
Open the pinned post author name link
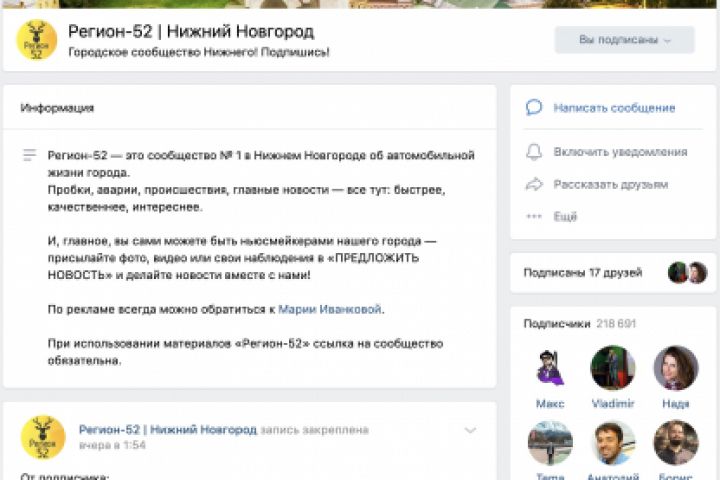168,429
